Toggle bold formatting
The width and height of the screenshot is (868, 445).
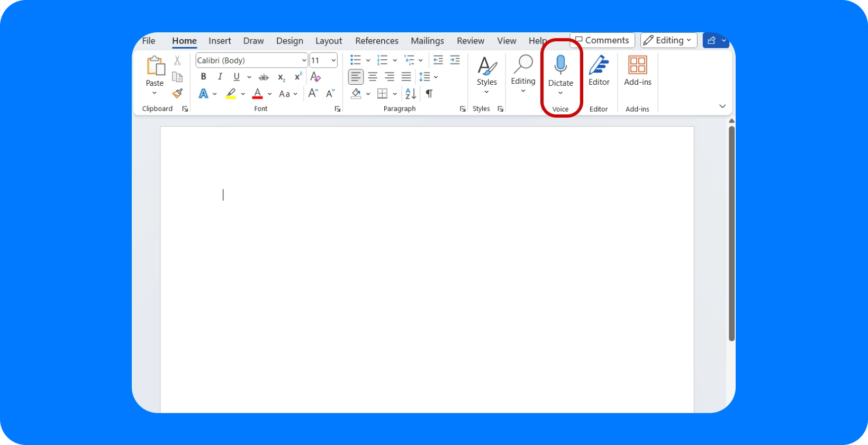[x=203, y=77]
